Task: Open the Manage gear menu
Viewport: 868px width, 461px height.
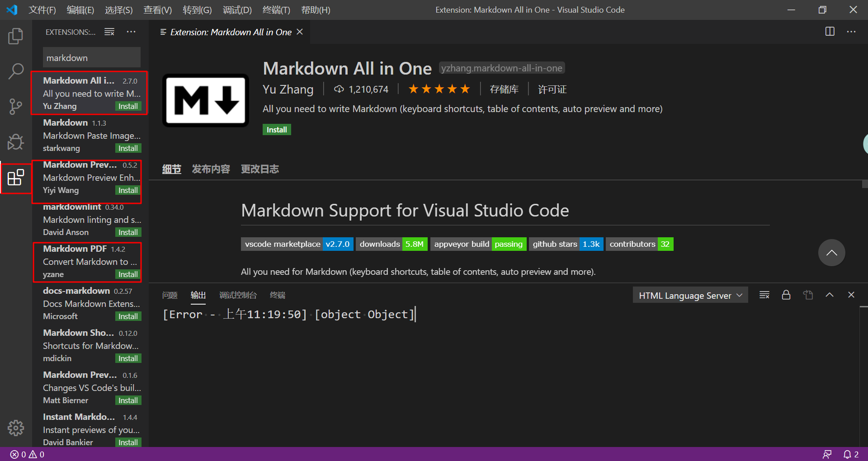Action: pyautogui.click(x=16, y=428)
